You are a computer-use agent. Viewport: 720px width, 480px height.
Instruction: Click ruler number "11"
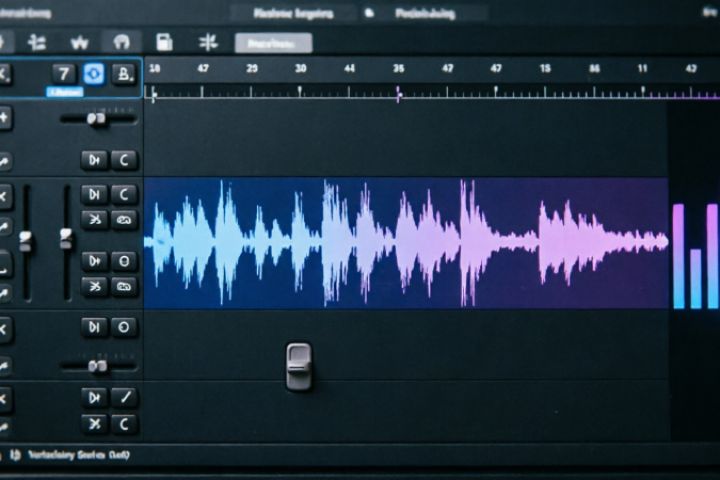[x=642, y=69]
